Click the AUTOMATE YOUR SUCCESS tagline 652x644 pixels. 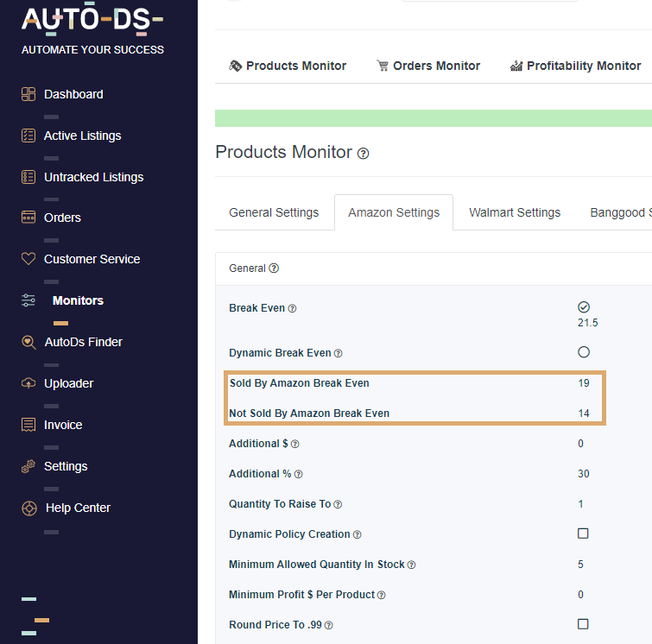(92, 50)
